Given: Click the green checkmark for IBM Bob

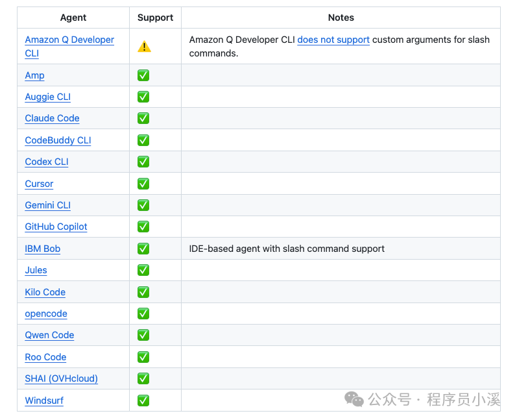Looking at the screenshot, I should coord(143,249).
